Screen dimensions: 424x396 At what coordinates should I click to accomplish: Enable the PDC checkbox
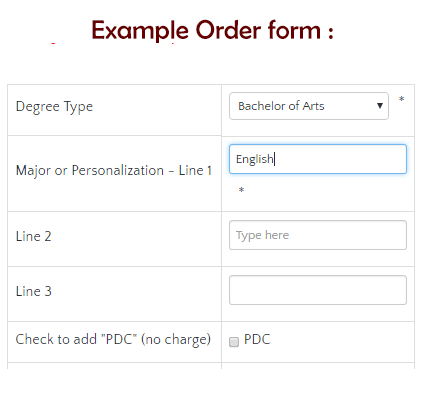click(234, 342)
